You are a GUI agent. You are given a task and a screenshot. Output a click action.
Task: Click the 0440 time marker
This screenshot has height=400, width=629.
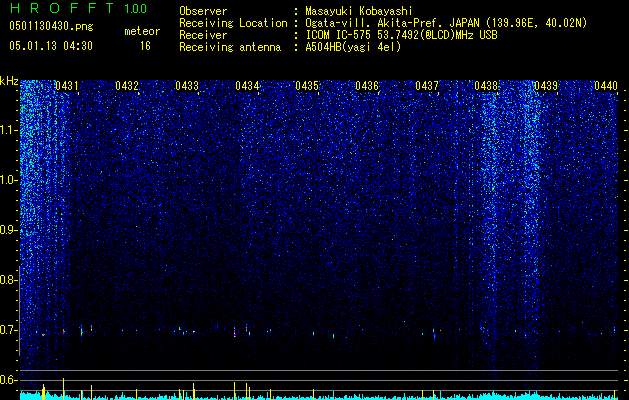tap(606, 86)
